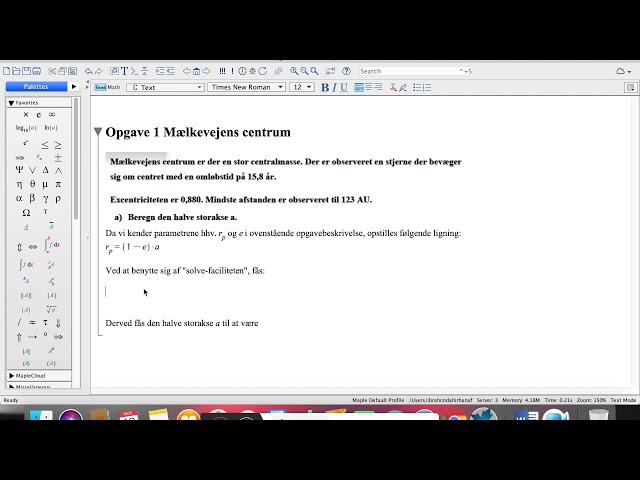Image resolution: width=640 pixels, height=480 pixels.
Task: Navigate back with the left arrow icon
Action: pyautogui.click(x=187, y=71)
